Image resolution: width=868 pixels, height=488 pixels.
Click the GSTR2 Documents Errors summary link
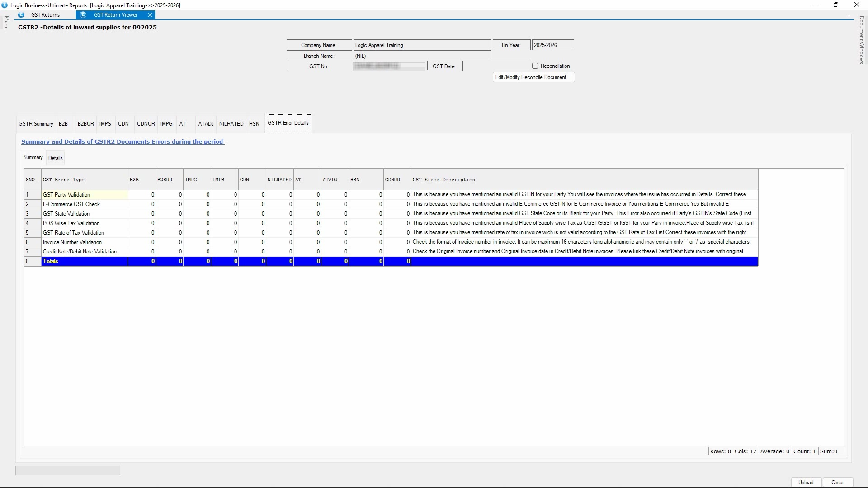122,142
